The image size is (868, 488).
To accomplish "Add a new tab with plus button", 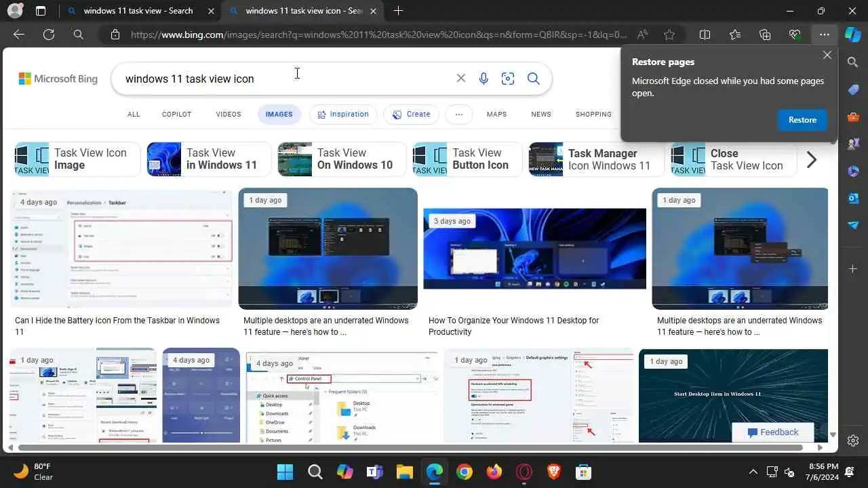I will coord(398,11).
